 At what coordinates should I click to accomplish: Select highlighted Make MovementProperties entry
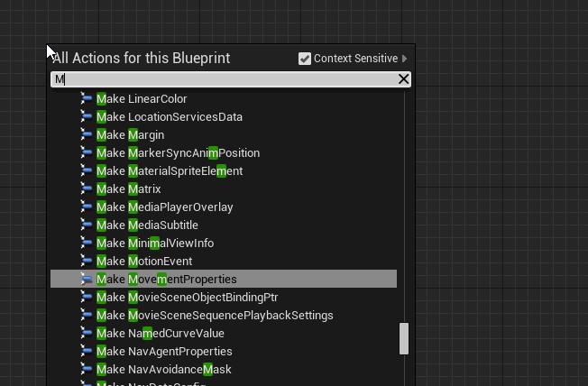click(x=224, y=279)
